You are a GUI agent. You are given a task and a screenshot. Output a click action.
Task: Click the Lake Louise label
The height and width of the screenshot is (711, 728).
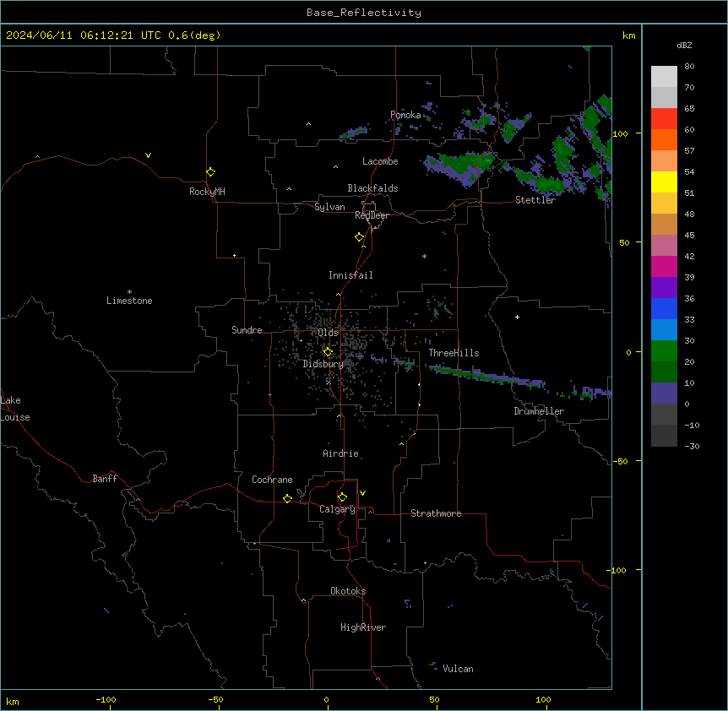coord(15,409)
